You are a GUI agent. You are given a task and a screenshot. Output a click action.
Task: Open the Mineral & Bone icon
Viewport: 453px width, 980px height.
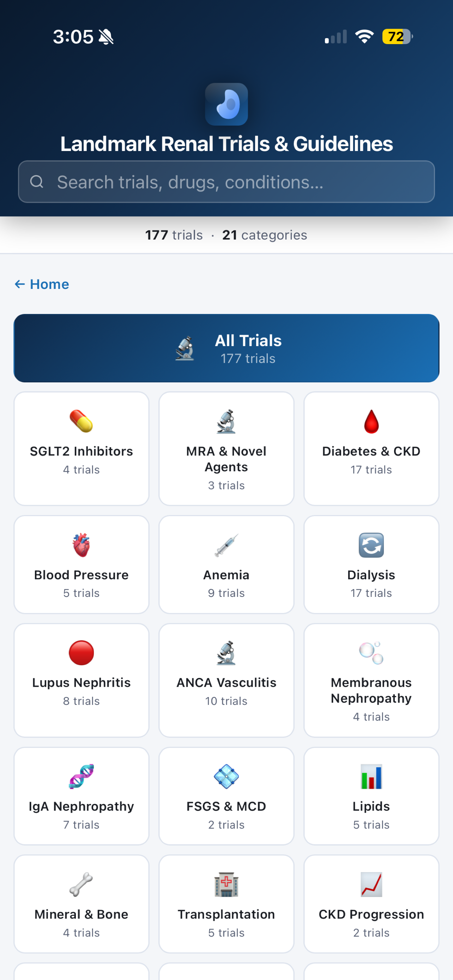[x=81, y=884]
